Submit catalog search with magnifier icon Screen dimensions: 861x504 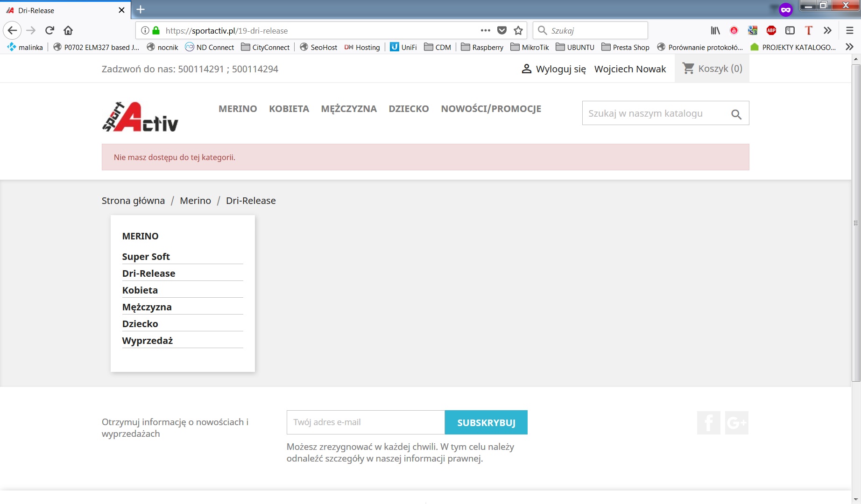point(736,114)
